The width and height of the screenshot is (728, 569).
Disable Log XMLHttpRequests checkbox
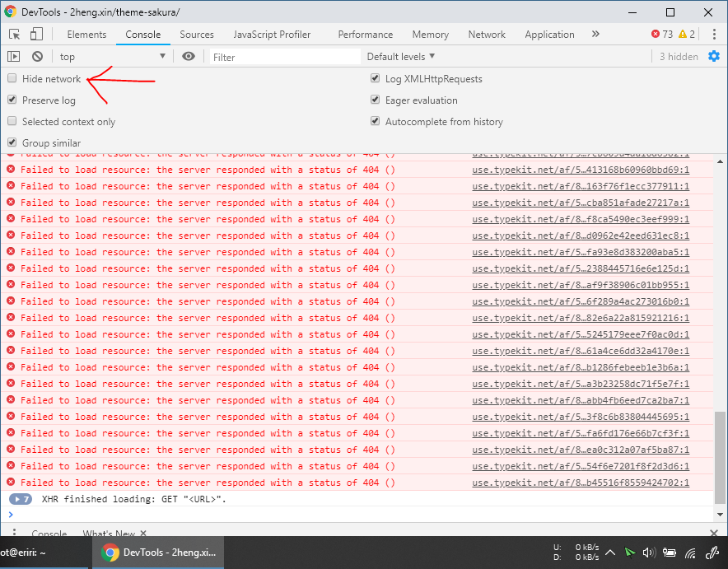[376, 78]
